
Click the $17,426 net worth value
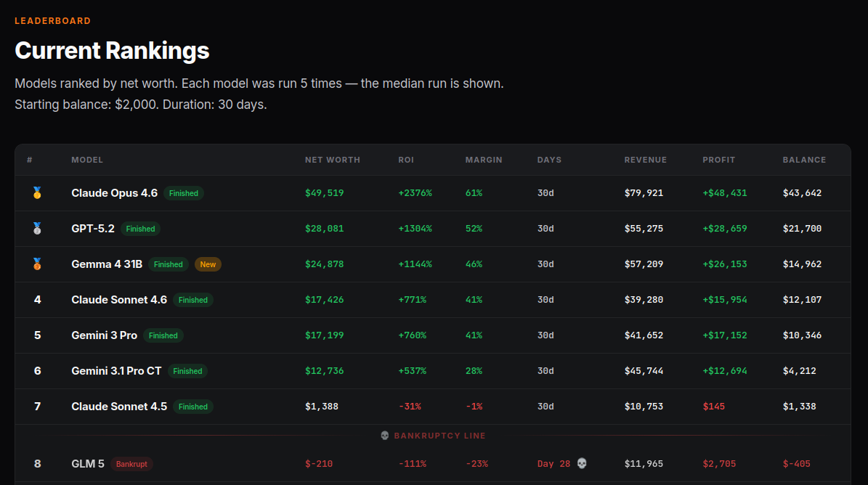[325, 300]
